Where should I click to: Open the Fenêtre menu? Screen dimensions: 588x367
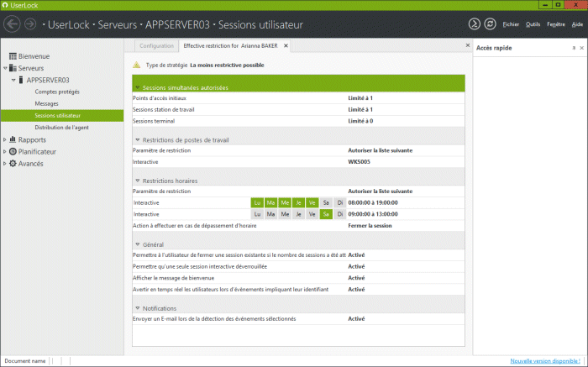coord(556,24)
